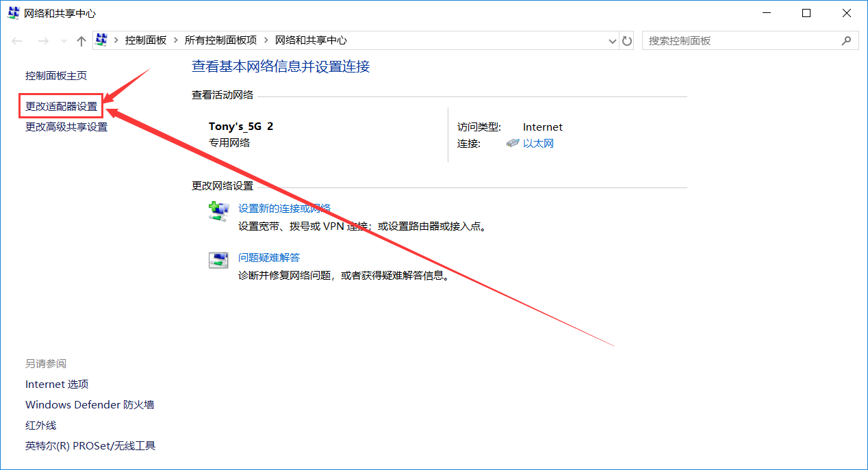
Task: Open 设置新的连接或网络 link
Action: [284, 209]
